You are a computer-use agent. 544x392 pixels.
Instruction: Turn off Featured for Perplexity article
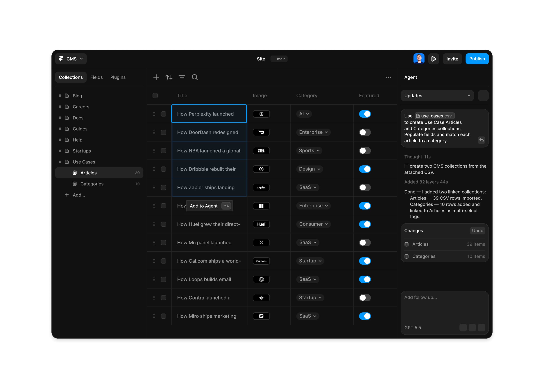point(365,114)
